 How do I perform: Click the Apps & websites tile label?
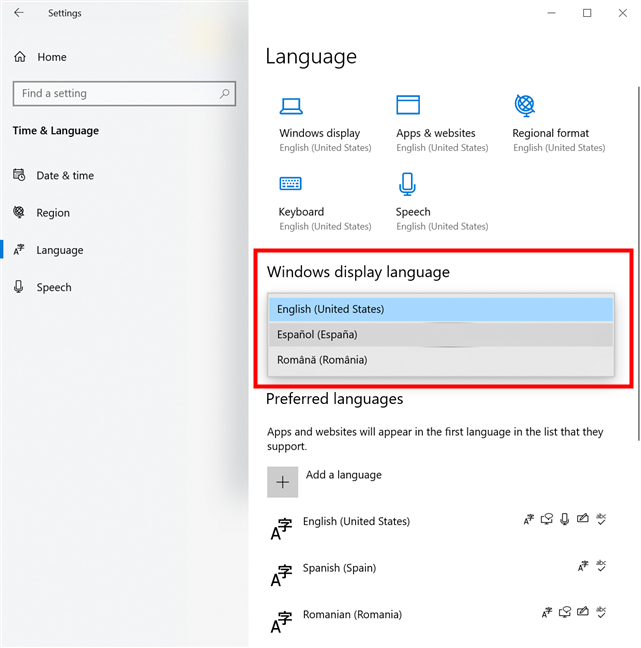pos(436,133)
